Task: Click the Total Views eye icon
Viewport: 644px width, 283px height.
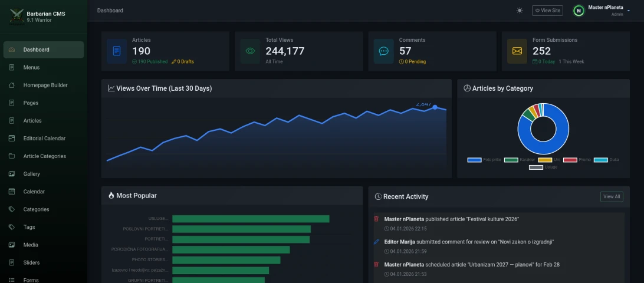Action: click(x=250, y=51)
